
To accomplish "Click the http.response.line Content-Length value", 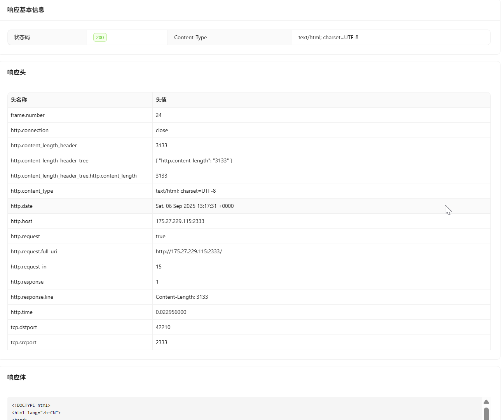I will tap(182, 297).
